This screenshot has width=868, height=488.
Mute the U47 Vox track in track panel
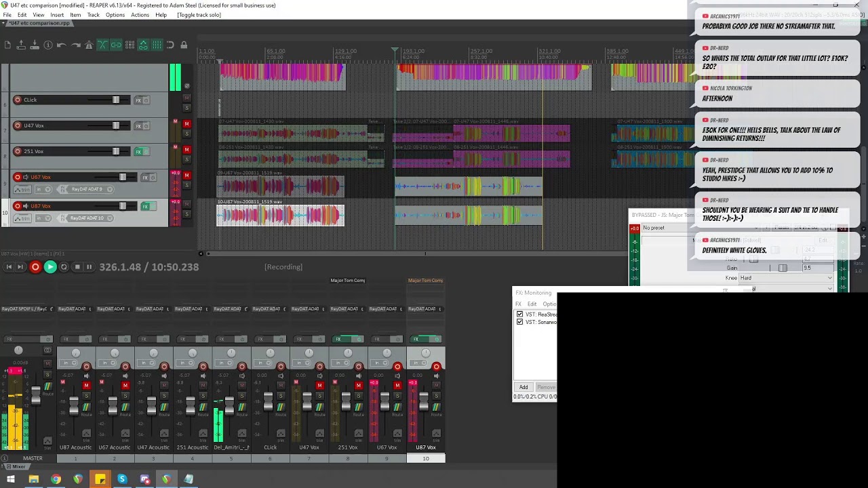pos(186,124)
